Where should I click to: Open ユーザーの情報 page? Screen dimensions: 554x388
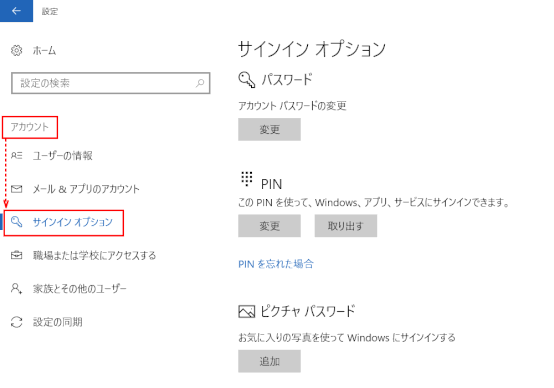[63, 155]
